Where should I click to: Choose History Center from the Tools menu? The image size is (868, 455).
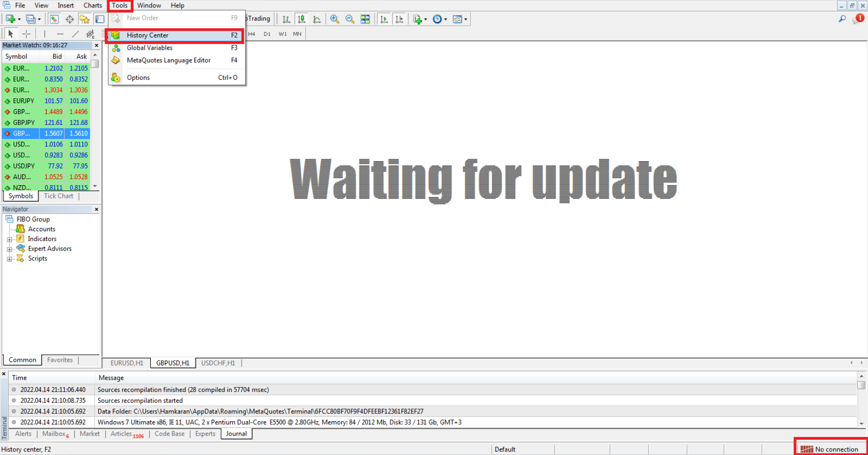[175, 35]
